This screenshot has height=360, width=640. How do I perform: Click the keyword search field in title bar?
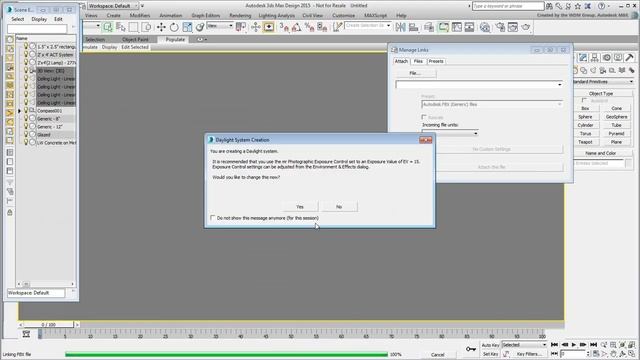[x=508, y=6]
